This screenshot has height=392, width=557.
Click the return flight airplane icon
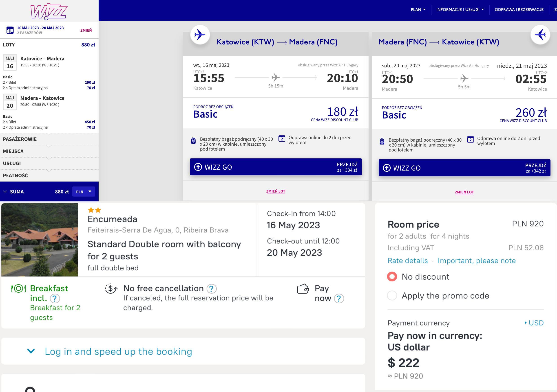coord(540,35)
